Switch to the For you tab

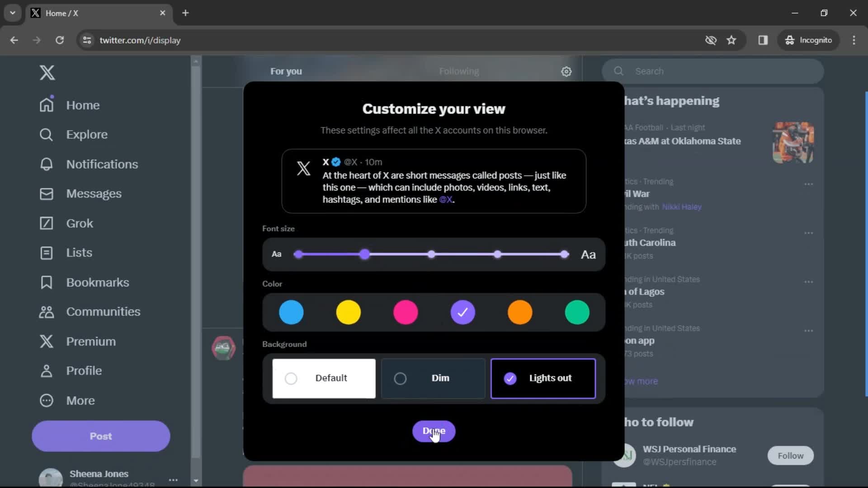pos(286,71)
